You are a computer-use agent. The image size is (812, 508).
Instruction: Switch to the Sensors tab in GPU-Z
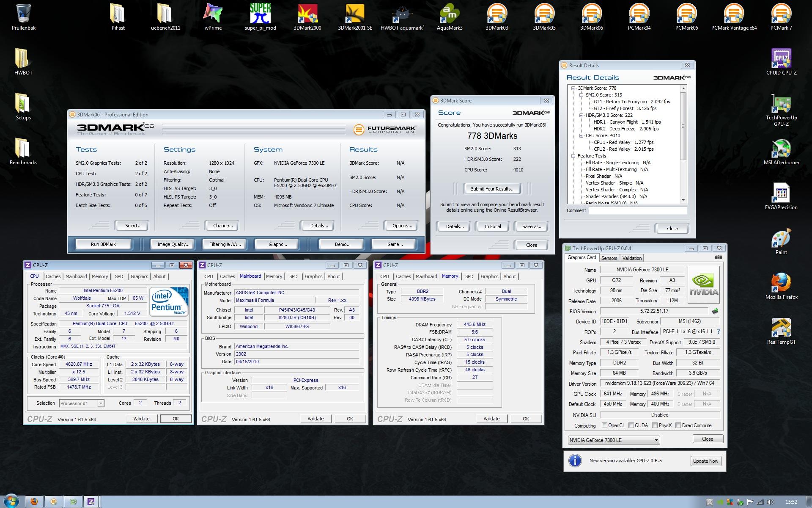pos(609,258)
